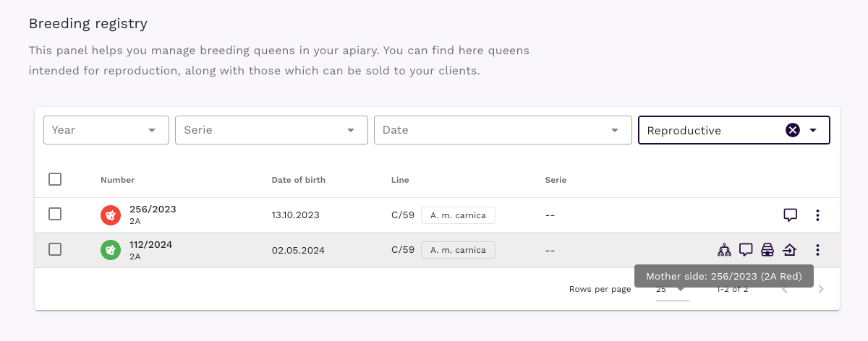Open the Reproductive dropdown arrow
The width and height of the screenshot is (868, 341).
coord(813,130)
